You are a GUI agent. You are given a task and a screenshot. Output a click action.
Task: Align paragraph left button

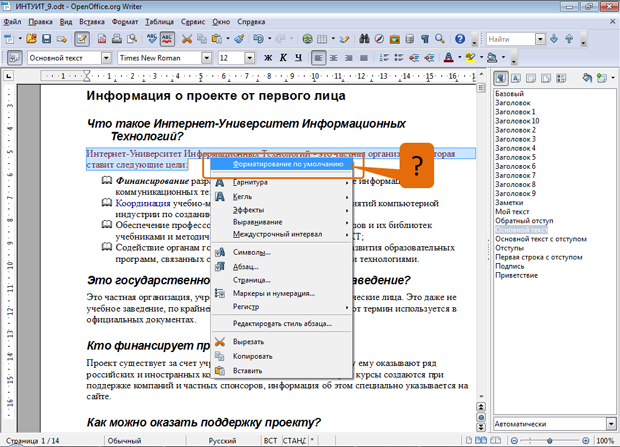coord(318,58)
